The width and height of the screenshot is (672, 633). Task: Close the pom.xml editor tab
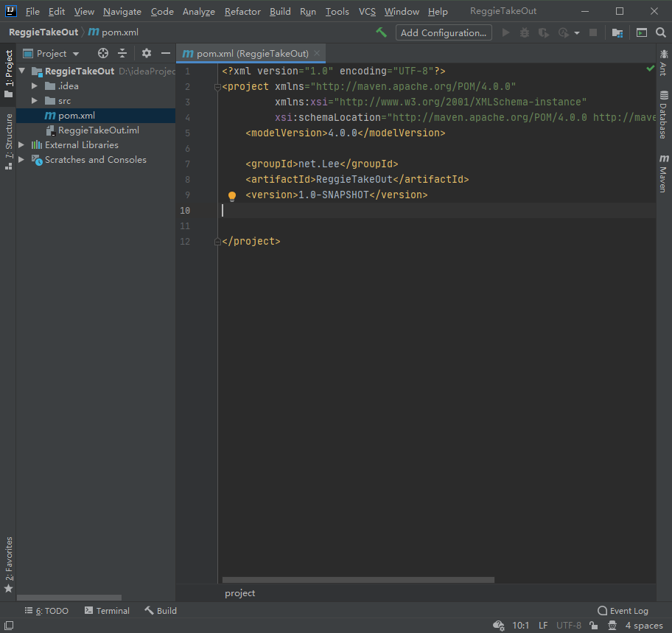[317, 53]
